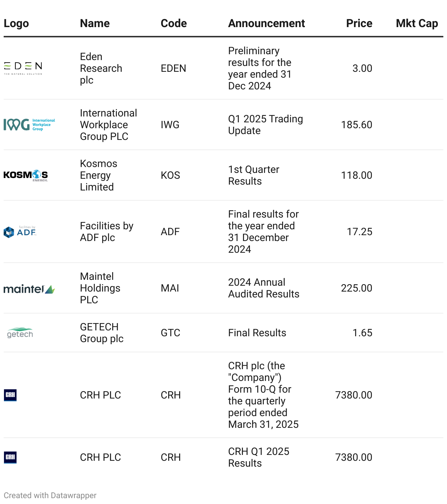Open the 1st Quarter Results announcement
The image size is (447, 504).
tap(254, 175)
